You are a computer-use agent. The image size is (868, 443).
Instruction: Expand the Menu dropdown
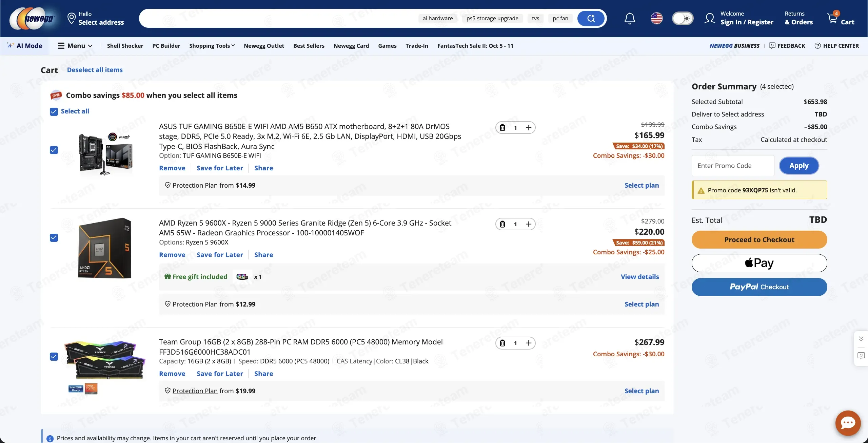[75, 46]
